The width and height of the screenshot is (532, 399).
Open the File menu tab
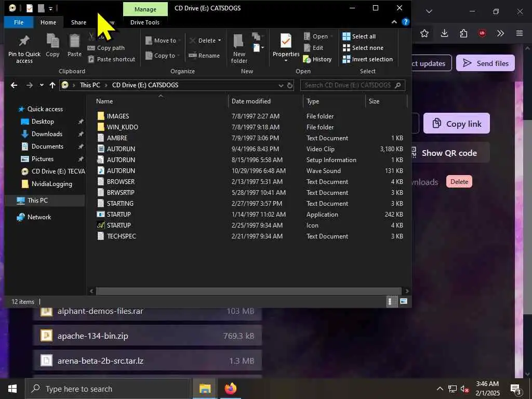[x=19, y=22]
